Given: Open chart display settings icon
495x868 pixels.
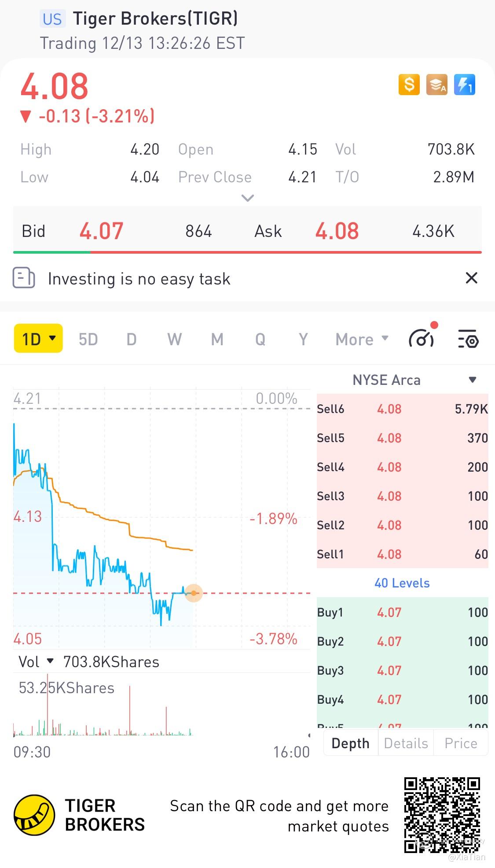Looking at the screenshot, I should click(468, 339).
